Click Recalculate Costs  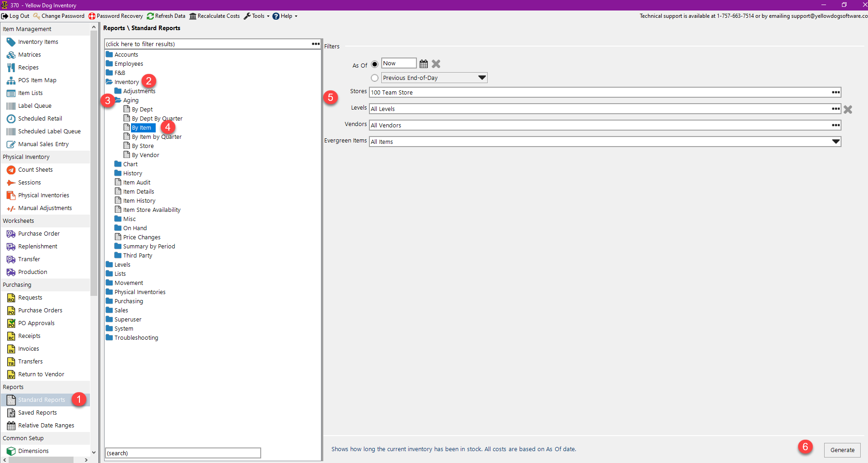tap(215, 16)
